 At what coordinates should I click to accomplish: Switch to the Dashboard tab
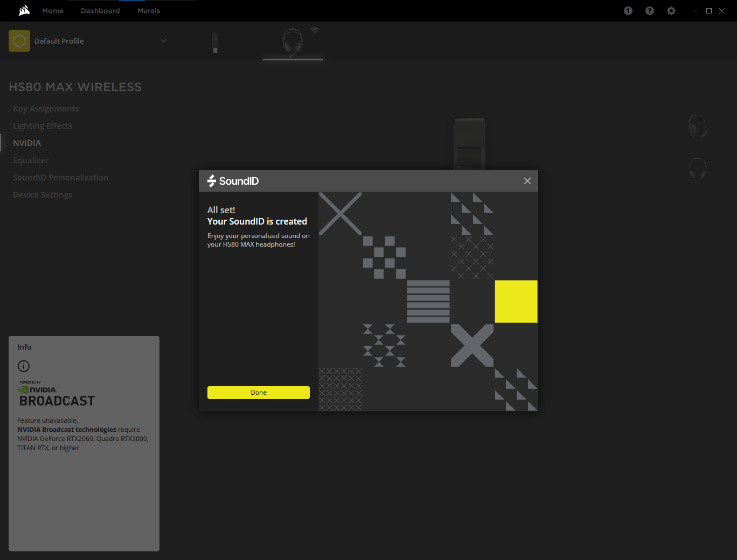click(100, 11)
